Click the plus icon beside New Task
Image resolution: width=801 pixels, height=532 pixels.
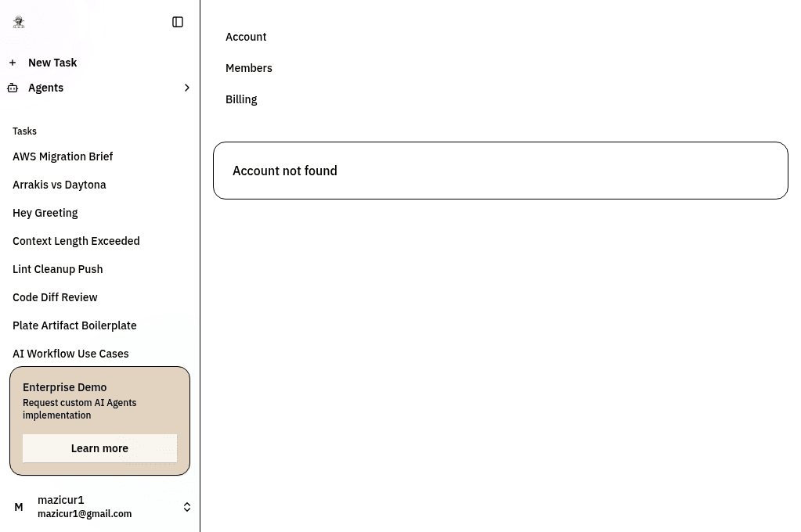coord(13,63)
